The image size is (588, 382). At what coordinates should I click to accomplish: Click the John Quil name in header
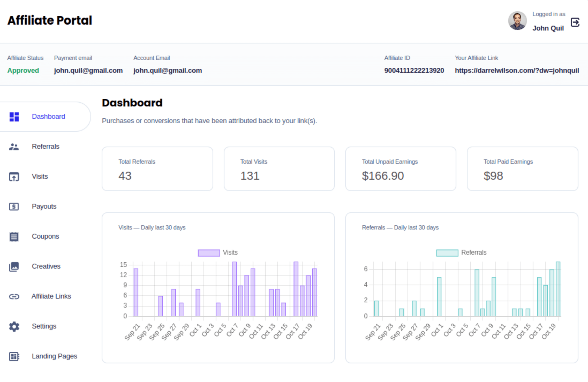[548, 28]
